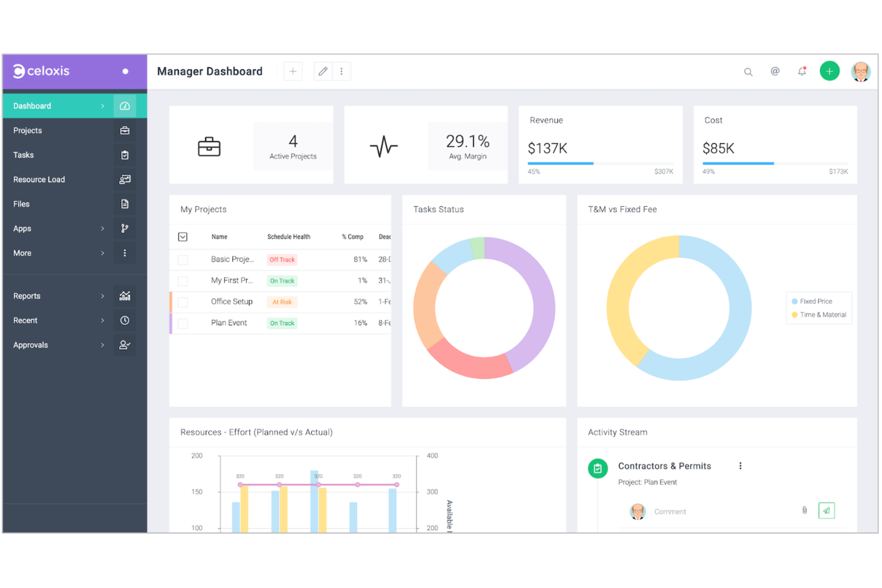The width and height of the screenshot is (882, 588).
Task: Expand the Approvals sidebar chevron
Action: (103, 345)
